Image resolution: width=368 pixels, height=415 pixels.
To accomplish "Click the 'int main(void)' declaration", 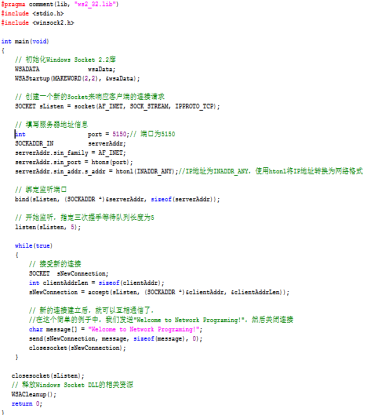I will tap(25, 41).
